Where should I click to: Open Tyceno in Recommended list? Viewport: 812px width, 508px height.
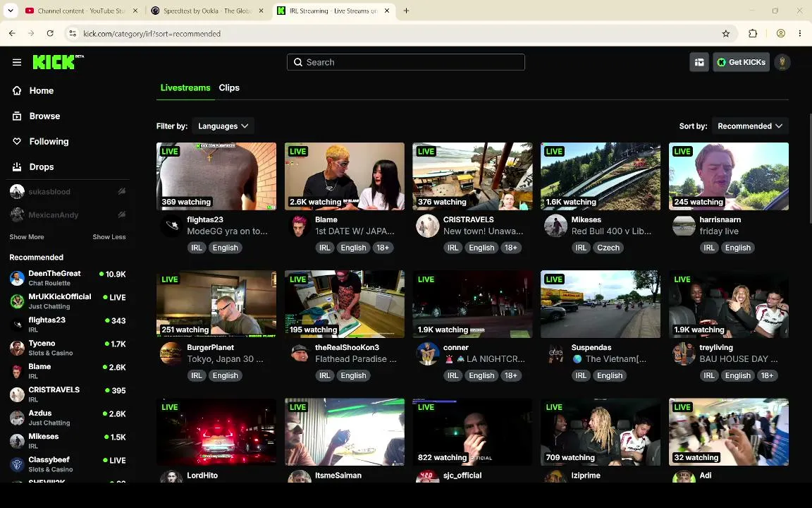(68, 348)
